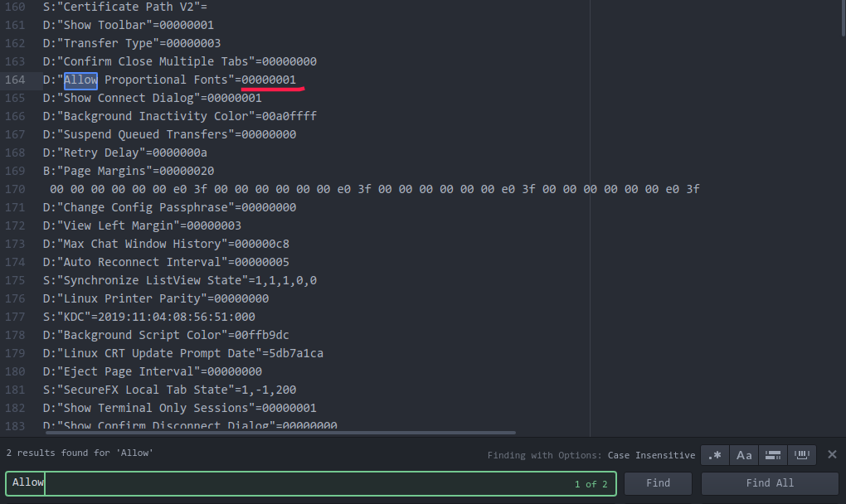The height and width of the screenshot is (504, 846).
Task: Dismiss the find panel with the X
Action: point(832,454)
